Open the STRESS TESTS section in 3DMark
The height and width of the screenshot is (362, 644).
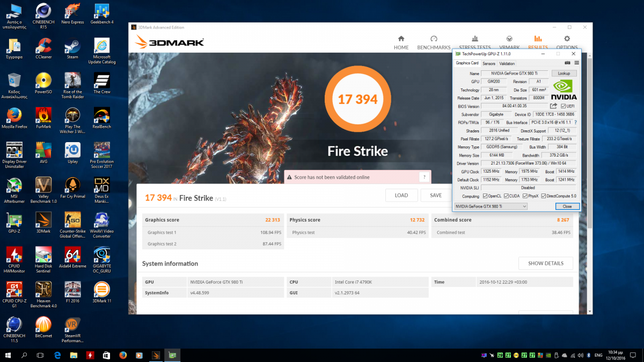pos(474,42)
